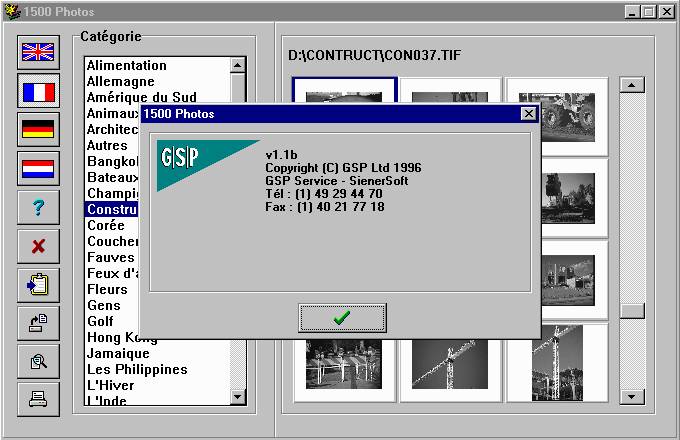This screenshot has width=680, height=440.
Task: Confirm the about dialog with green checkmark
Action: 341,317
